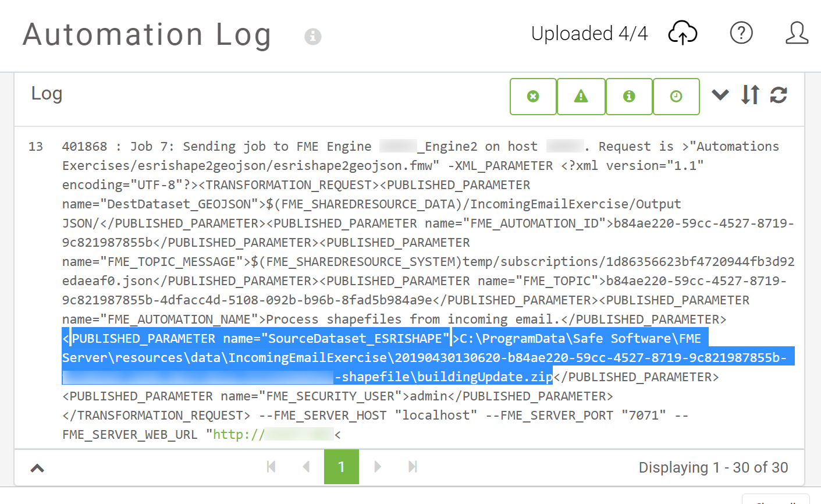Screen dimensions: 821x504
Task: Reverse log sort order with arrows icon
Action: pos(750,94)
